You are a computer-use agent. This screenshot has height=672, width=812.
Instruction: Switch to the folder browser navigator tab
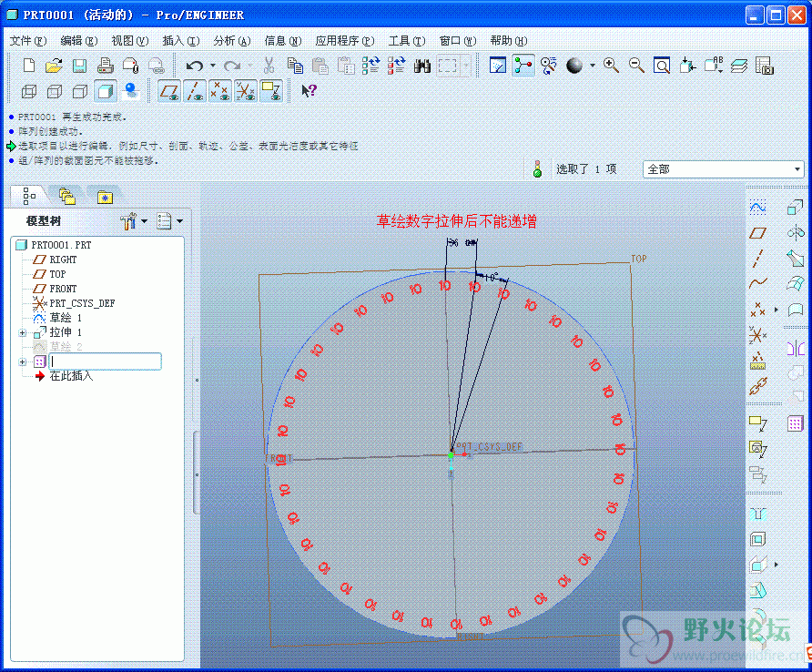click(x=66, y=197)
